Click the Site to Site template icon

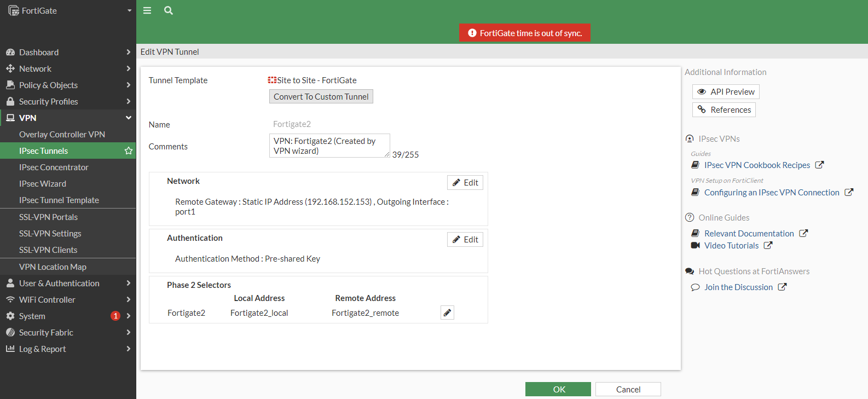coord(272,80)
